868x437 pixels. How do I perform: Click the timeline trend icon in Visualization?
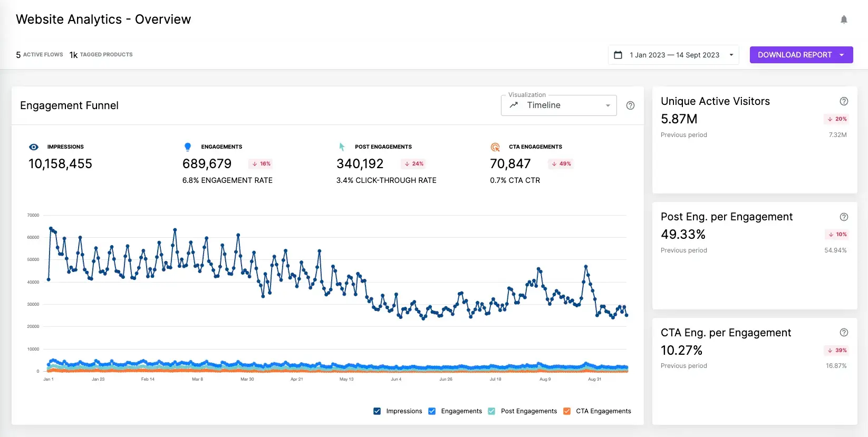[x=514, y=105]
